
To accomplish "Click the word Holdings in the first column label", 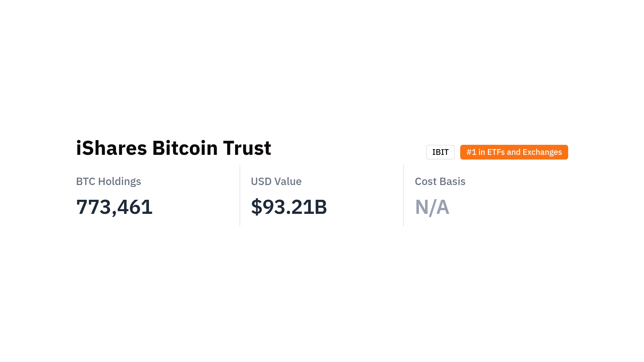I will tap(119, 181).
